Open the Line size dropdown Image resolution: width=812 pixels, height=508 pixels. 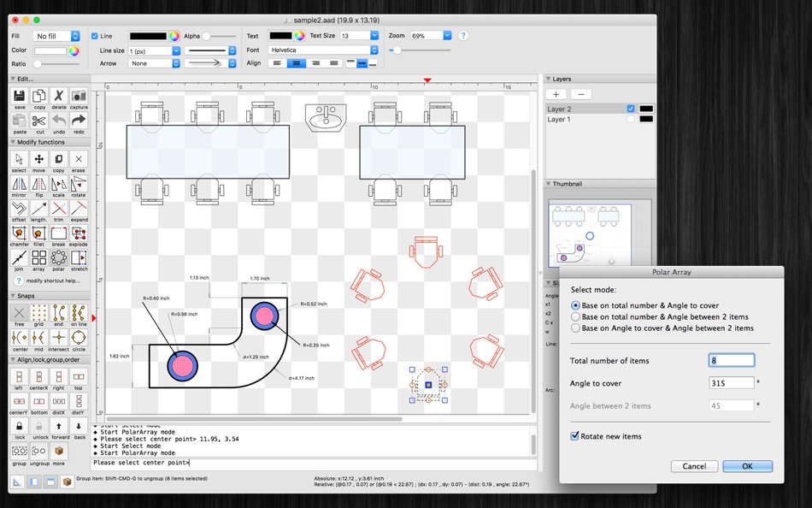pyautogui.click(x=154, y=50)
